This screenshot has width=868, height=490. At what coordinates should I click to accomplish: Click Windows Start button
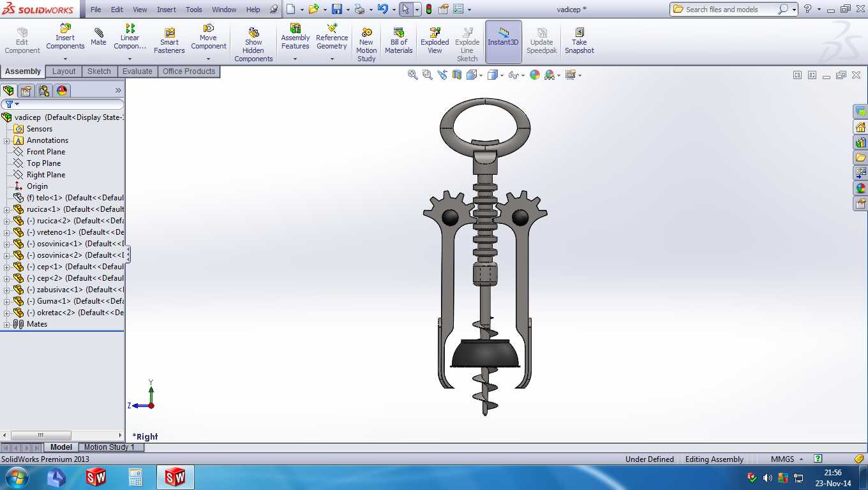click(x=16, y=477)
